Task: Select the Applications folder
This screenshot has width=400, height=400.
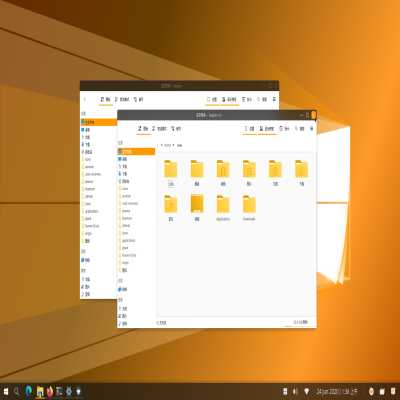Action: pos(223,209)
